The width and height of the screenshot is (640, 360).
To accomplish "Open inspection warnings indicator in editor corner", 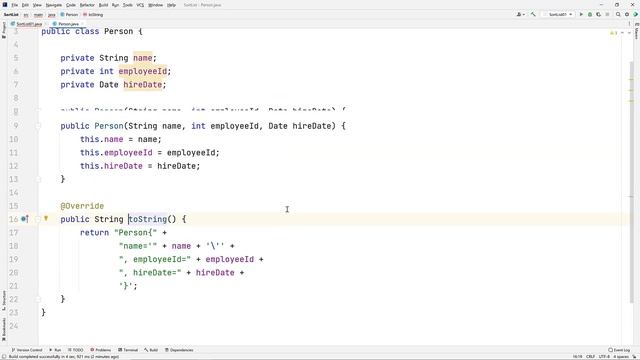I will [613, 33].
